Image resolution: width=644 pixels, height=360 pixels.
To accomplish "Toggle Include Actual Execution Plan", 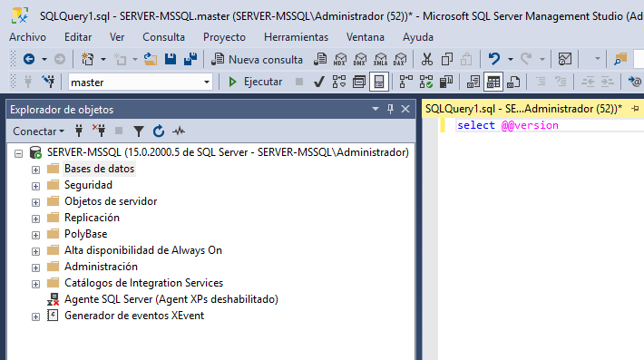I will tap(405, 82).
